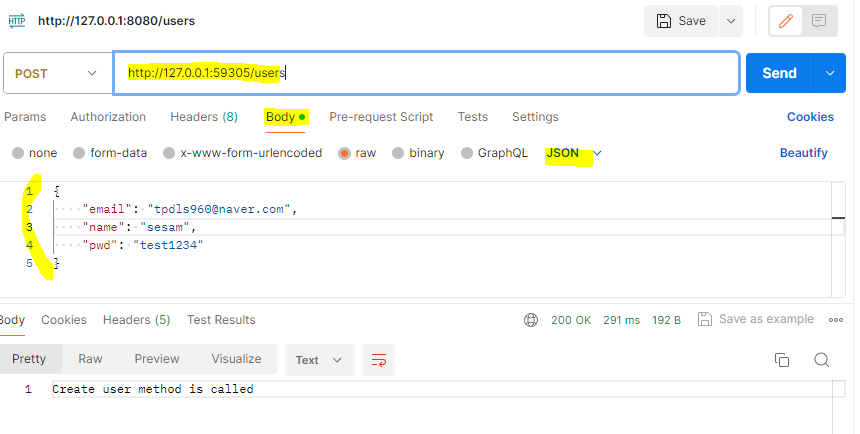Screen dimensions: 860x434
Task: Click the HTTP request type icon
Action: tap(17, 21)
